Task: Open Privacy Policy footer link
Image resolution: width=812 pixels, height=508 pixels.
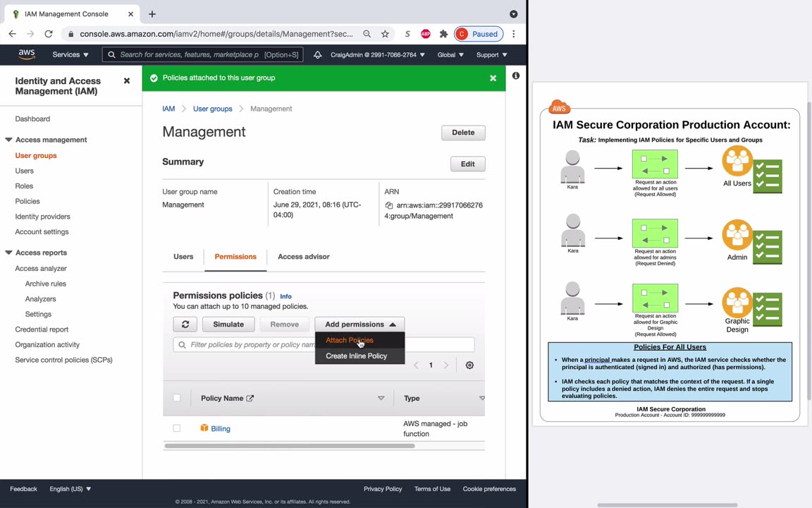Action: 383,489
